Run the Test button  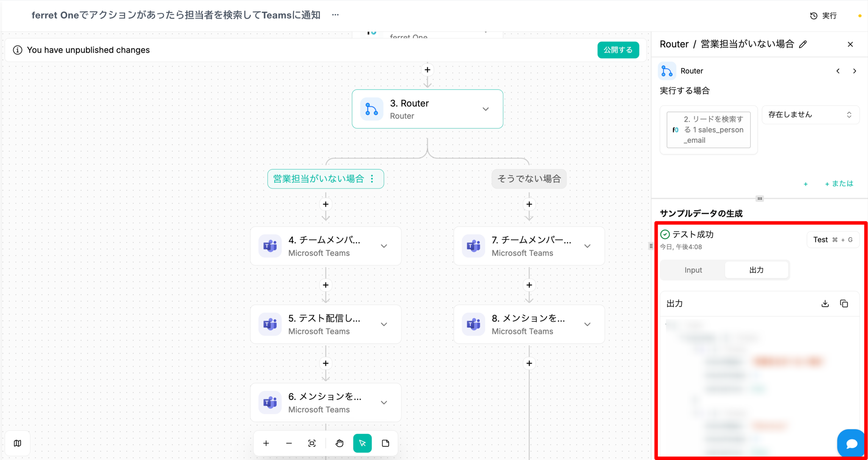[x=832, y=240]
